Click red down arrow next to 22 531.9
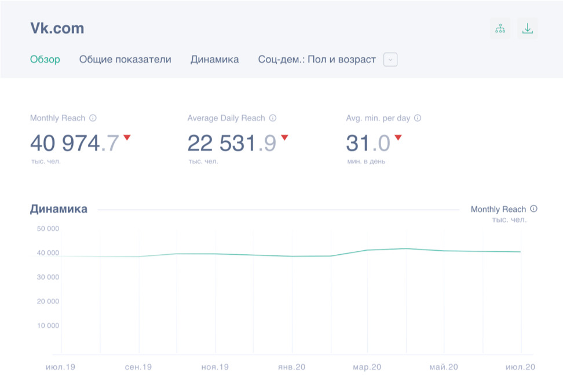 point(285,137)
